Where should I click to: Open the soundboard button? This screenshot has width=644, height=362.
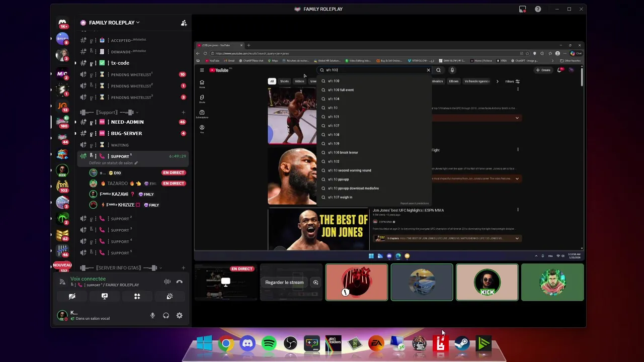coord(170,296)
